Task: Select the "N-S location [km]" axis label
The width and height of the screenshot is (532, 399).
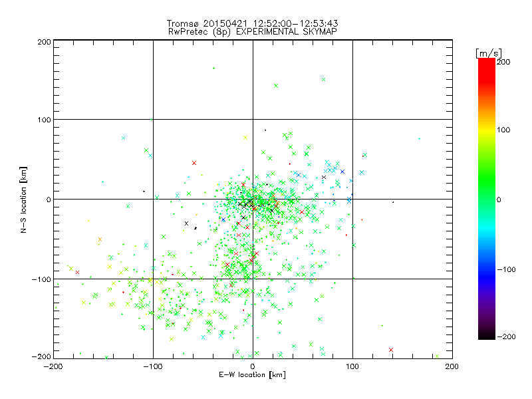Action: click(23, 199)
